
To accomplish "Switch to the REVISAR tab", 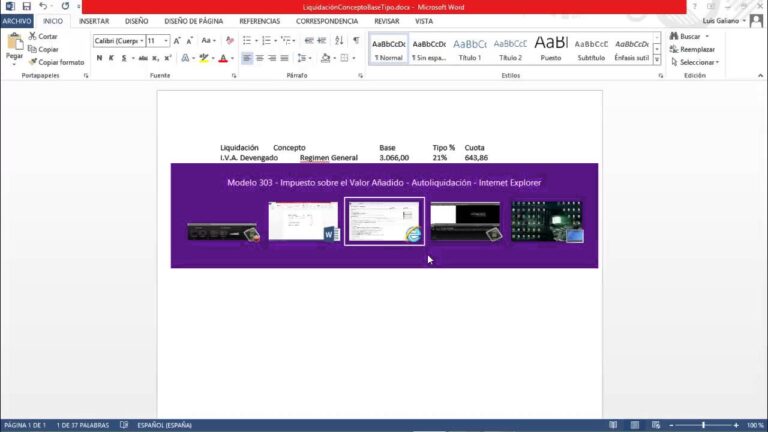I will click(x=386, y=21).
